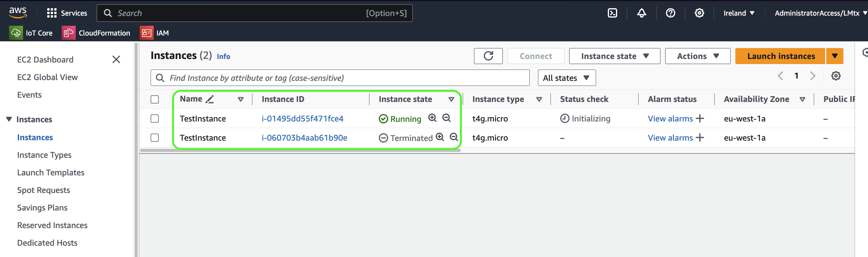The height and width of the screenshot is (257, 868).
Task: Focus the AWS top search field
Action: point(254,13)
